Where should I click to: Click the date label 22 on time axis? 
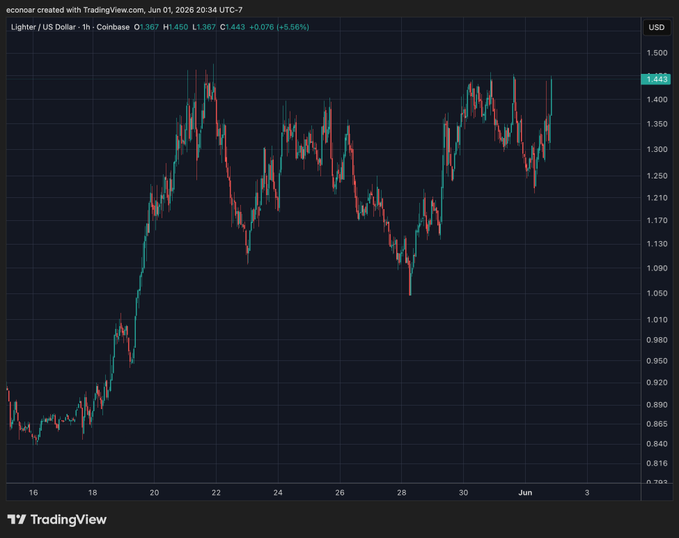[216, 493]
